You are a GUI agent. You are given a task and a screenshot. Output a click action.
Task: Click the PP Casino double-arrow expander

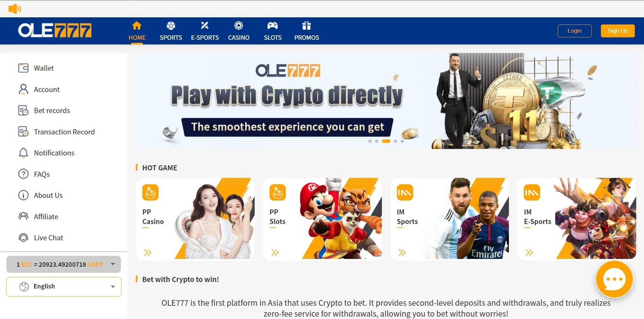coord(148,253)
